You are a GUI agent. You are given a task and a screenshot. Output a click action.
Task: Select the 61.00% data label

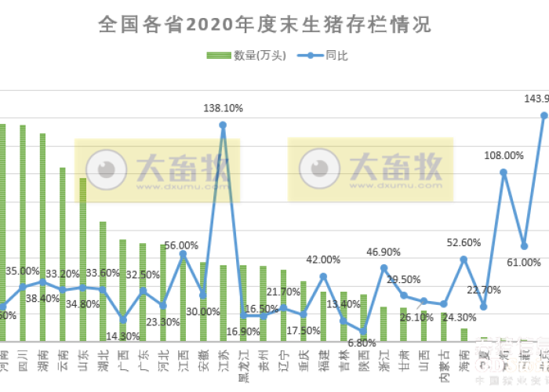(524, 262)
